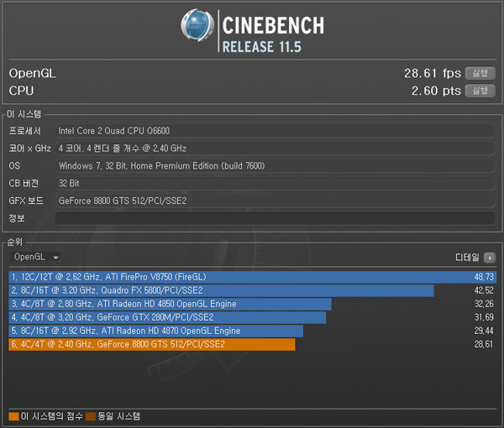Click the CB version field 32 Bit
504x428 pixels.
click(275, 183)
